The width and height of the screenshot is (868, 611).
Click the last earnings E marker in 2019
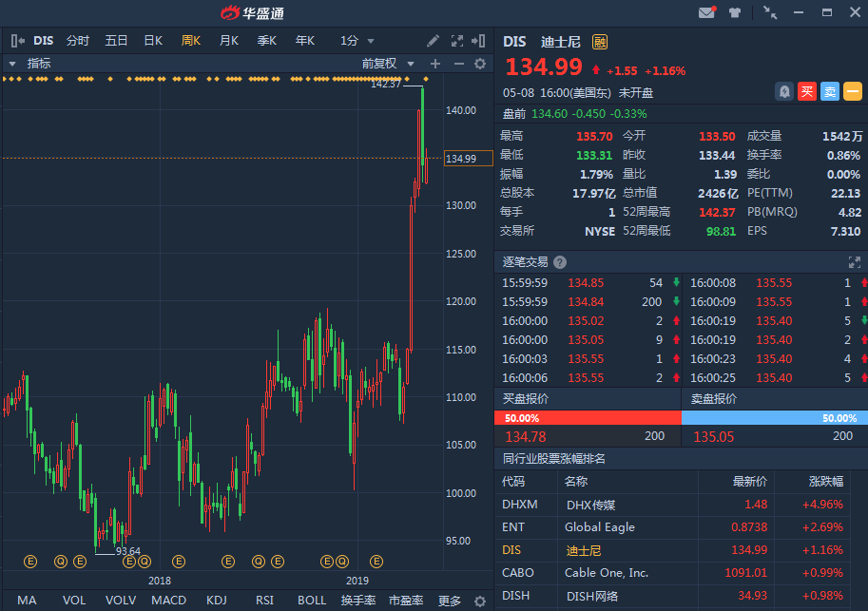point(376,562)
